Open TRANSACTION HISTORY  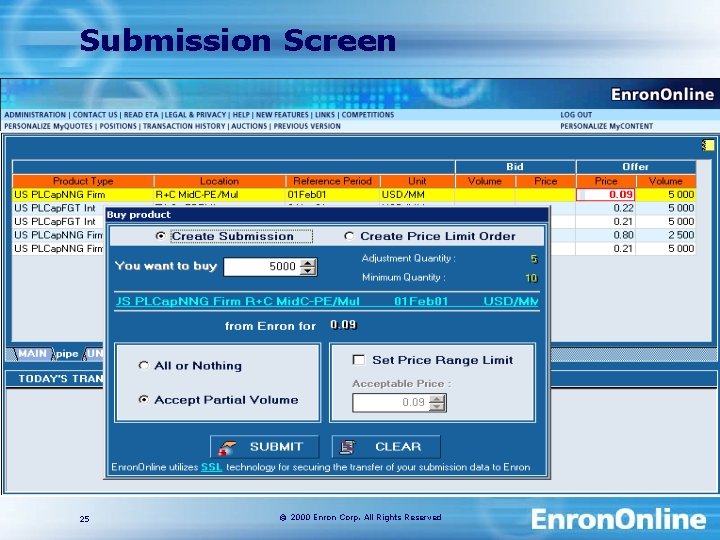tap(184, 126)
